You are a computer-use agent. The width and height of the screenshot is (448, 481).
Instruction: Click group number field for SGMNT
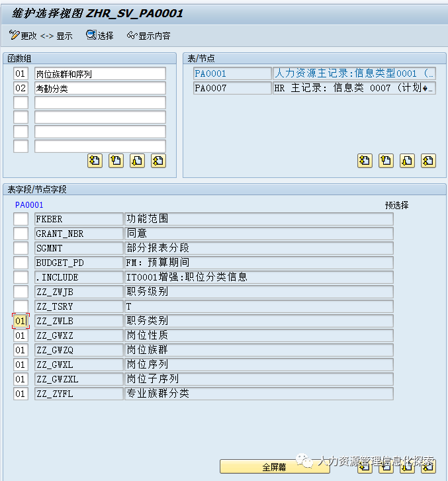point(21,248)
